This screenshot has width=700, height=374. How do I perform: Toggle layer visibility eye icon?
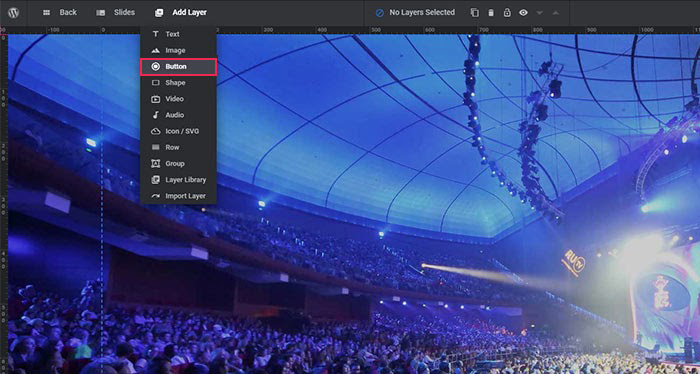coord(523,12)
